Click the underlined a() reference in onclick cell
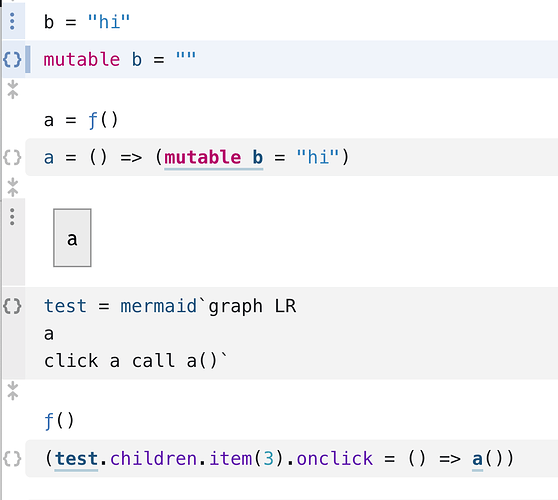The image size is (558, 500). click(x=478, y=459)
